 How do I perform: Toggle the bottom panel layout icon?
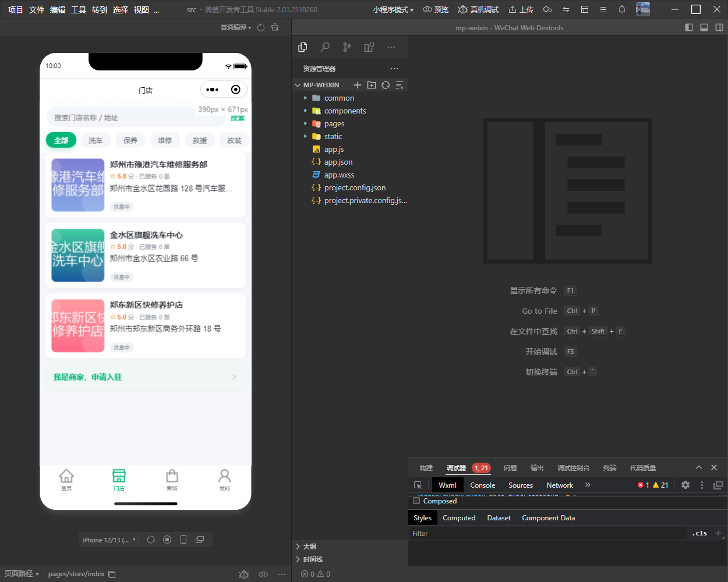tap(704, 27)
